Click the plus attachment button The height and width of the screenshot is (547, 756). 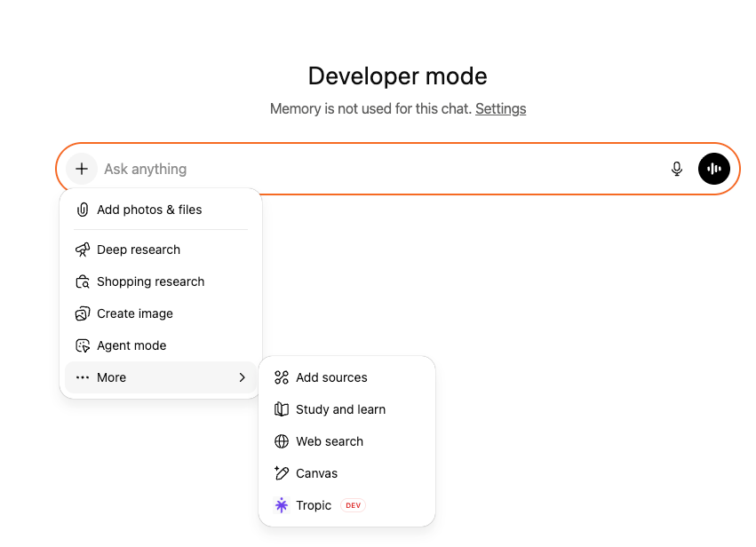[82, 169]
